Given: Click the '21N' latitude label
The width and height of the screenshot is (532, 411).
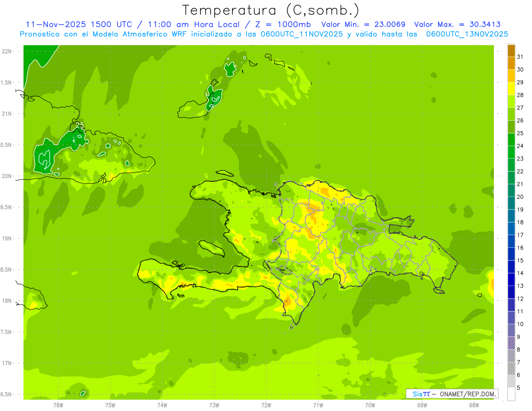Looking at the screenshot, I should (7, 114).
